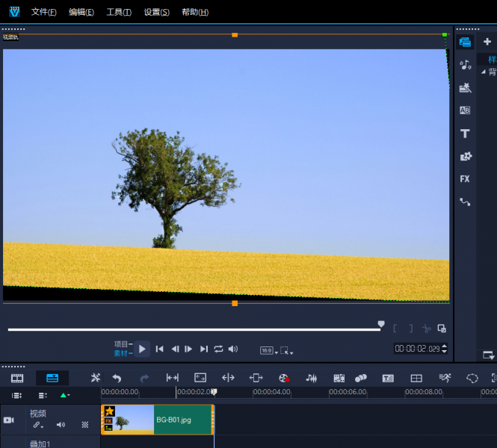Open the 设置 (Settings) menu
497x448 pixels.
coord(156,12)
